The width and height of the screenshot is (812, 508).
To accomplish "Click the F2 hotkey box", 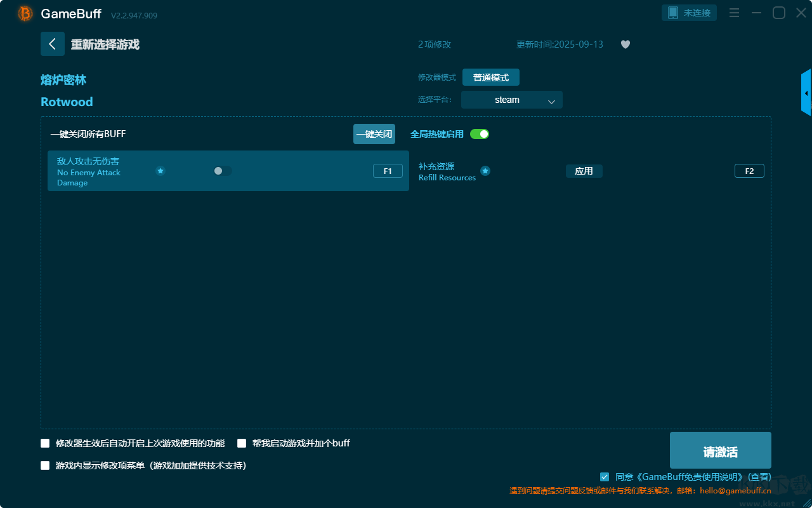I will (749, 171).
